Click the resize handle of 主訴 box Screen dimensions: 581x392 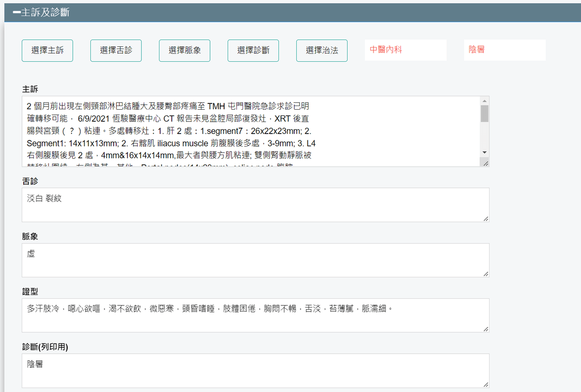point(485,164)
